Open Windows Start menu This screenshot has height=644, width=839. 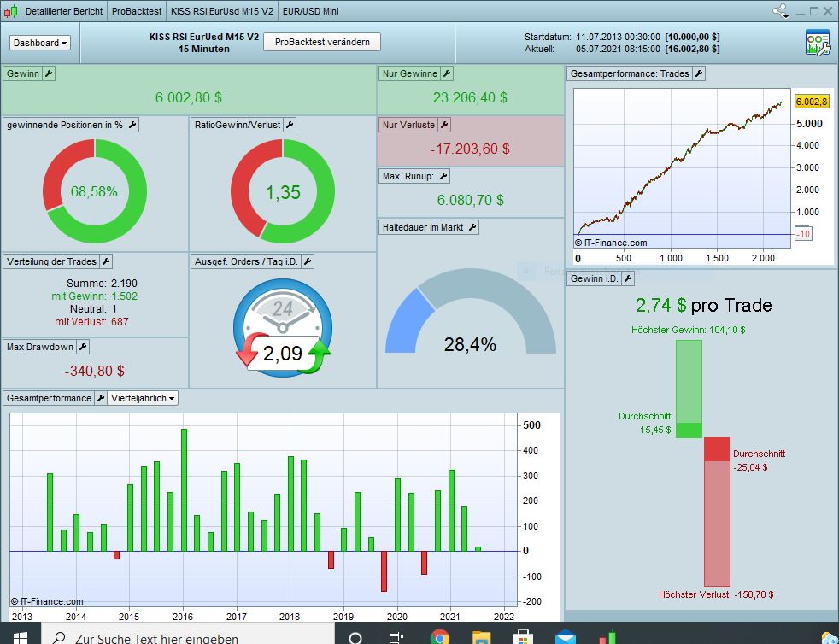coord(20,637)
